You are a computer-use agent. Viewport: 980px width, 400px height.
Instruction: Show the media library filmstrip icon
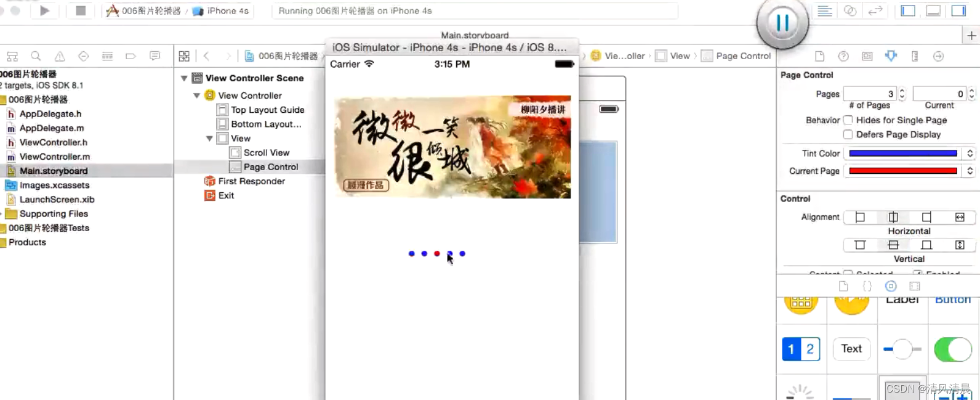pyautogui.click(x=915, y=286)
